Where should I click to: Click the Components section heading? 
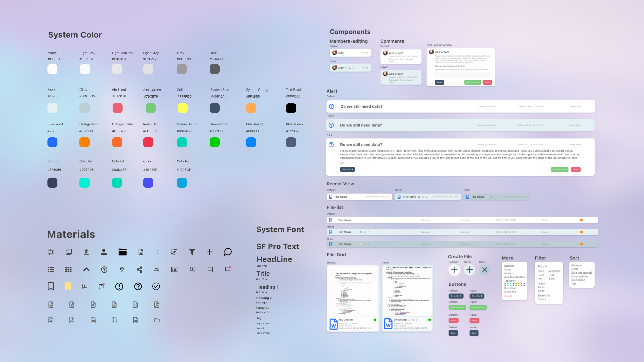350,31
